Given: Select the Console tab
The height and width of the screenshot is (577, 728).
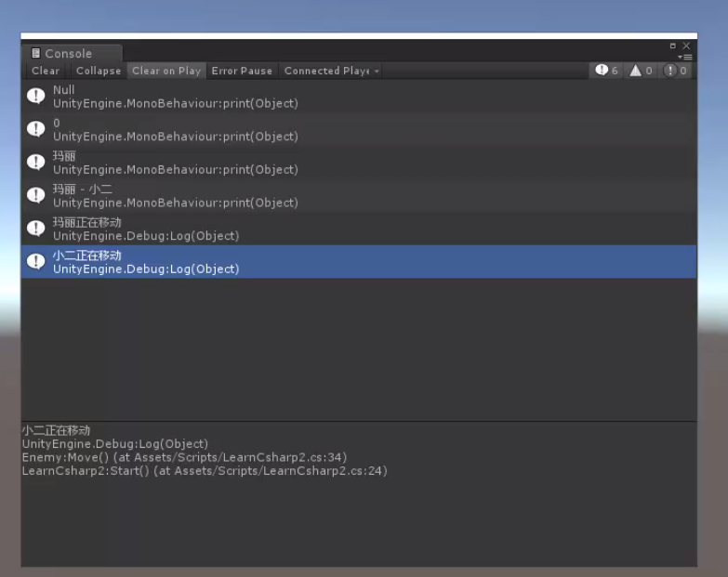Looking at the screenshot, I should coord(72,53).
